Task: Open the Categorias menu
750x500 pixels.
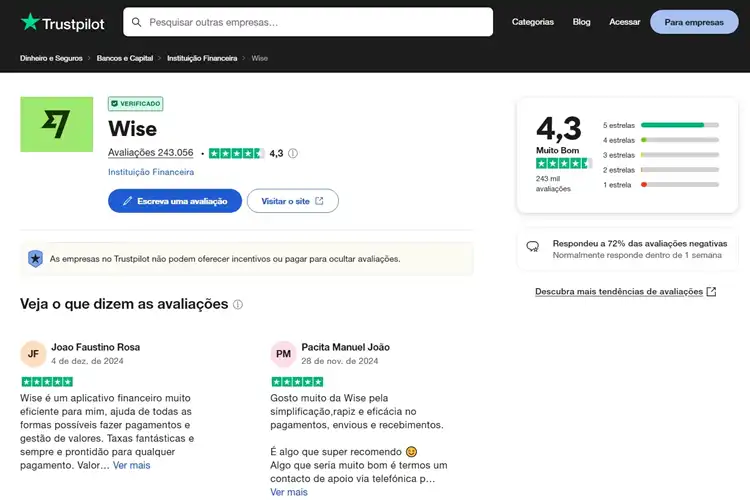Action: 532,22
